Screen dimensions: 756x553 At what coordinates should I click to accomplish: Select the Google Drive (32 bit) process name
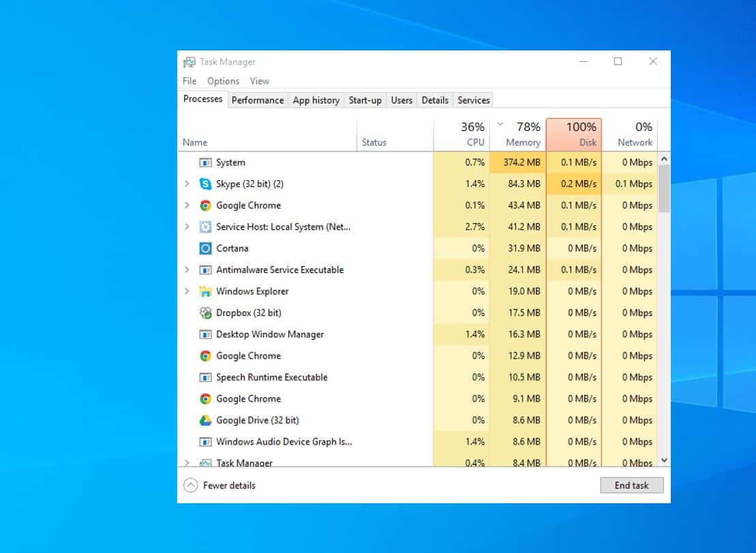click(258, 421)
